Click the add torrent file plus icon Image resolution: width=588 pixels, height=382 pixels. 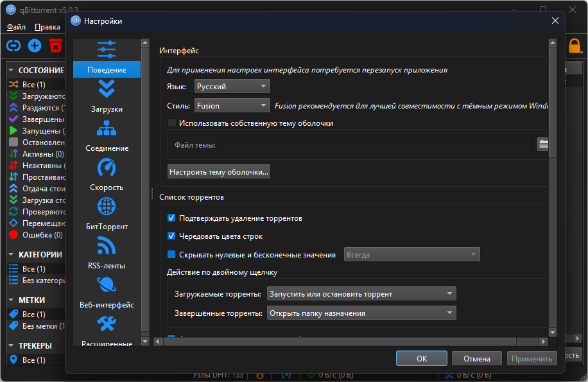click(35, 46)
